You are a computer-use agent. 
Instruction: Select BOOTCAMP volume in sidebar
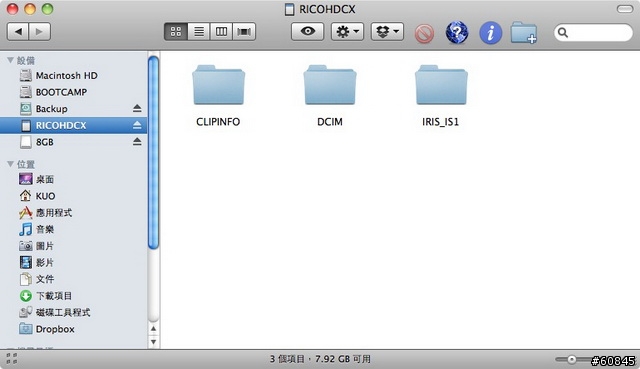tap(73, 92)
